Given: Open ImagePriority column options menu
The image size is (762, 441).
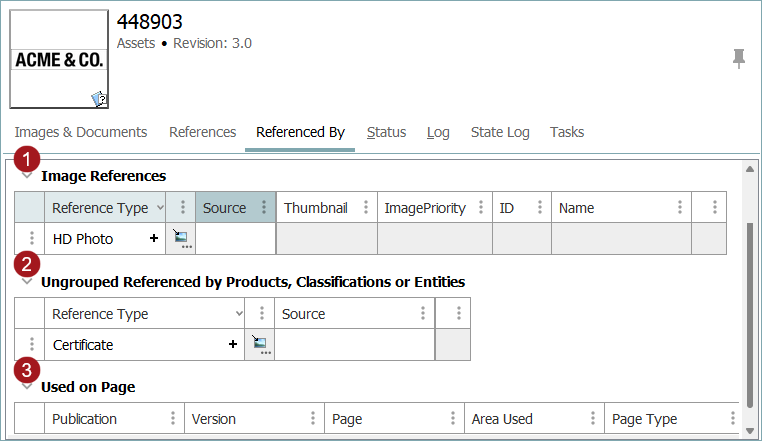Looking at the screenshot, I should tap(481, 208).
